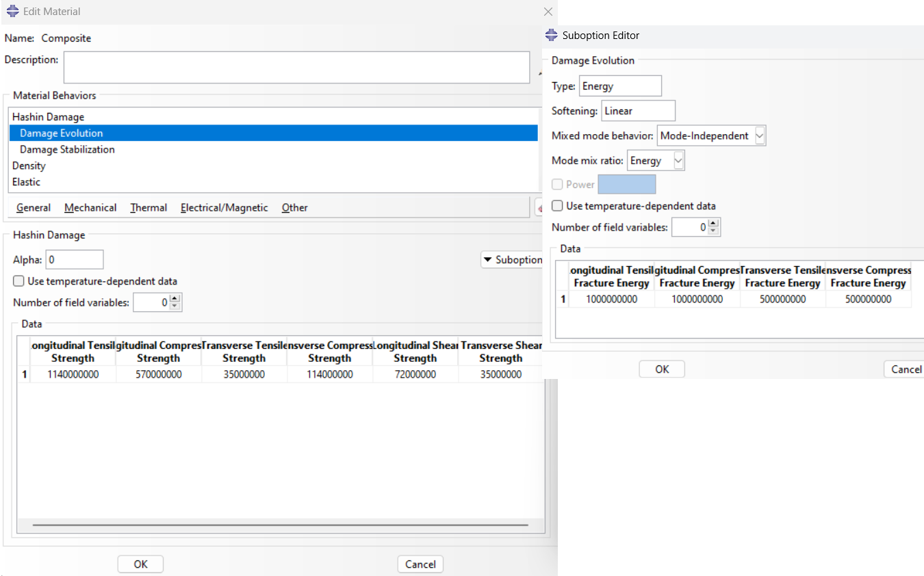
Task: Click row 1 header in Hashin strength table
Action: coord(24,374)
